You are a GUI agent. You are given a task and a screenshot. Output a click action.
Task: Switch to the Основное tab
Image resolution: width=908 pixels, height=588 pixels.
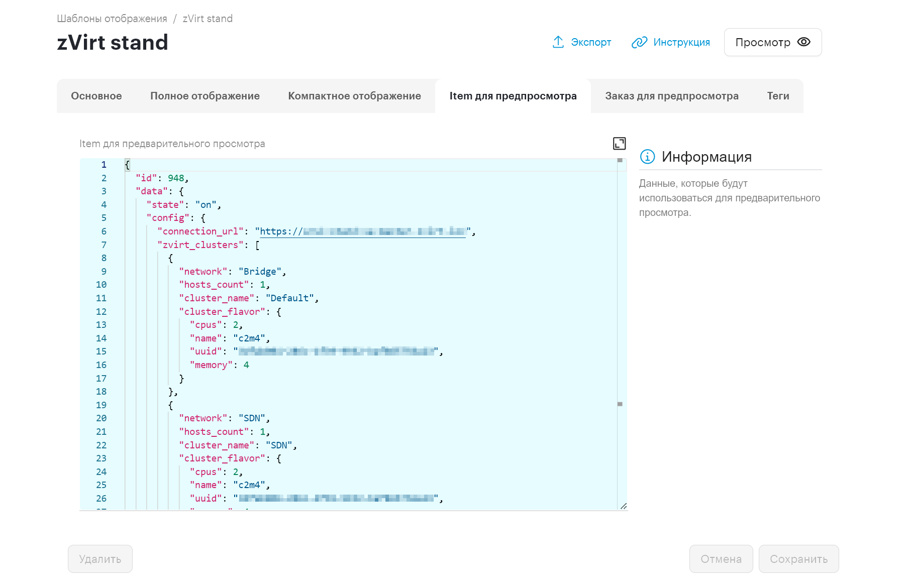(x=96, y=96)
